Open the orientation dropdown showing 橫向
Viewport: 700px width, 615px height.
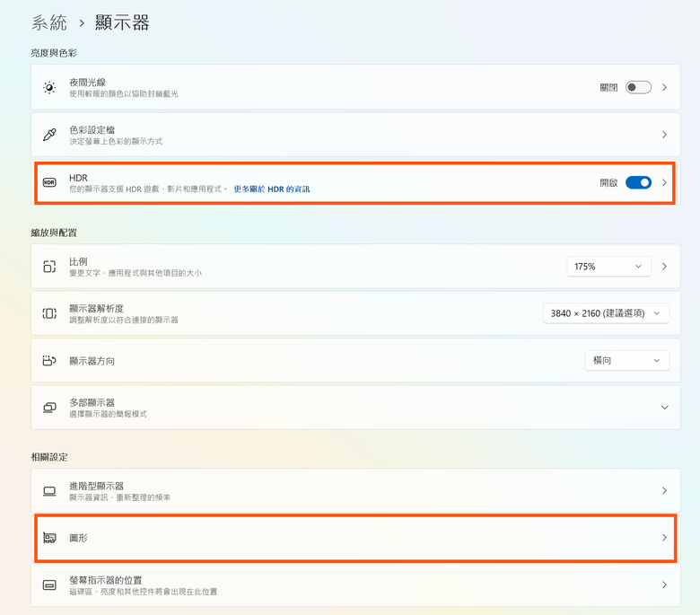point(626,361)
